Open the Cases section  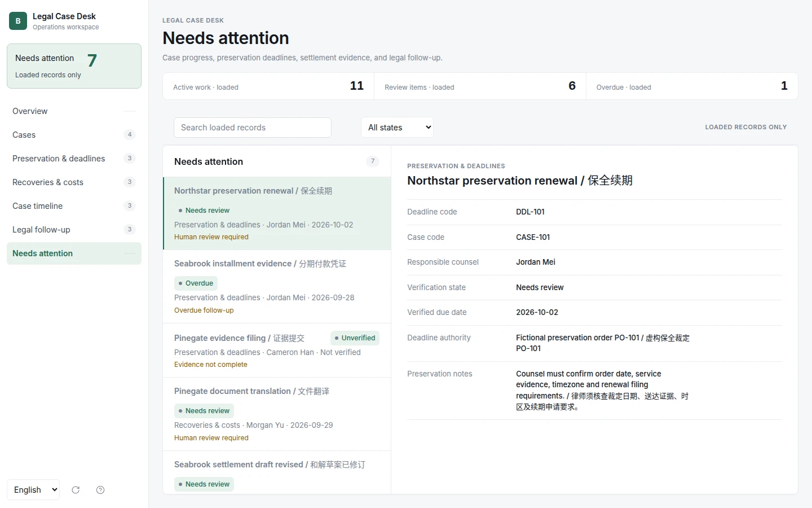tap(74, 135)
